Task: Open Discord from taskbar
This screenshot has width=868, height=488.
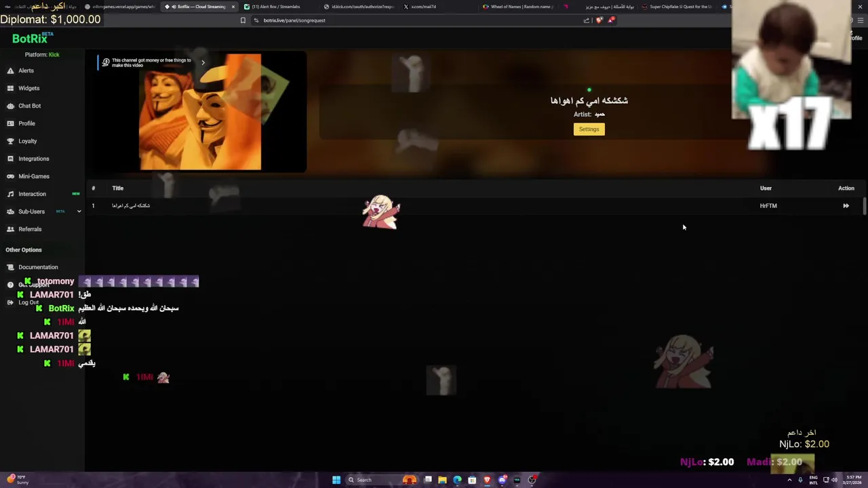Action: [x=502, y=480]
